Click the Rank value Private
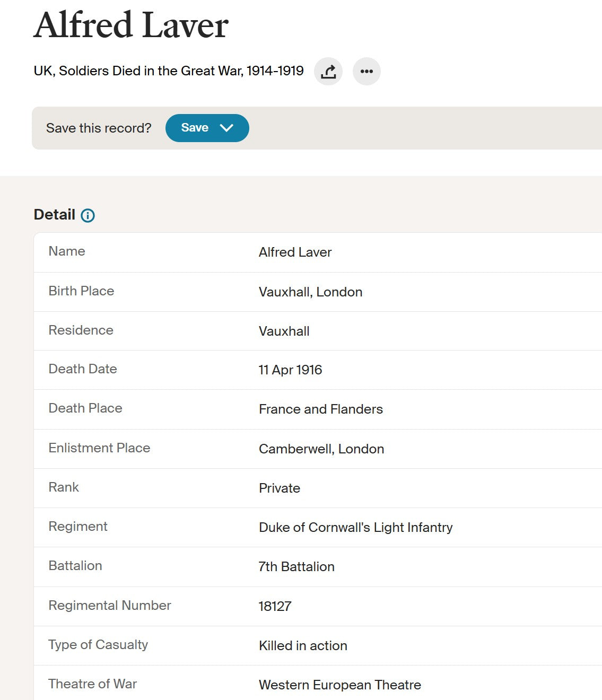This screenshot has width=602, height=700. tap(279, 488)
